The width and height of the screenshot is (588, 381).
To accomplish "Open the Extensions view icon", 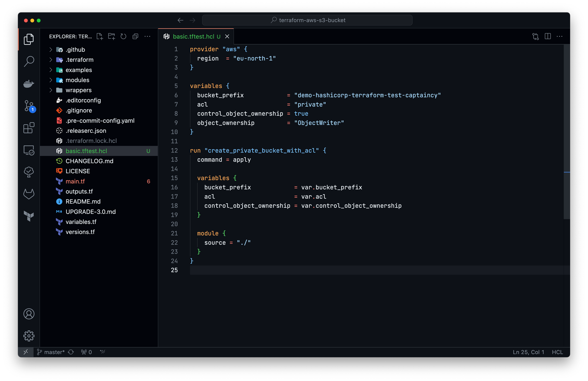I will (29, 128).
